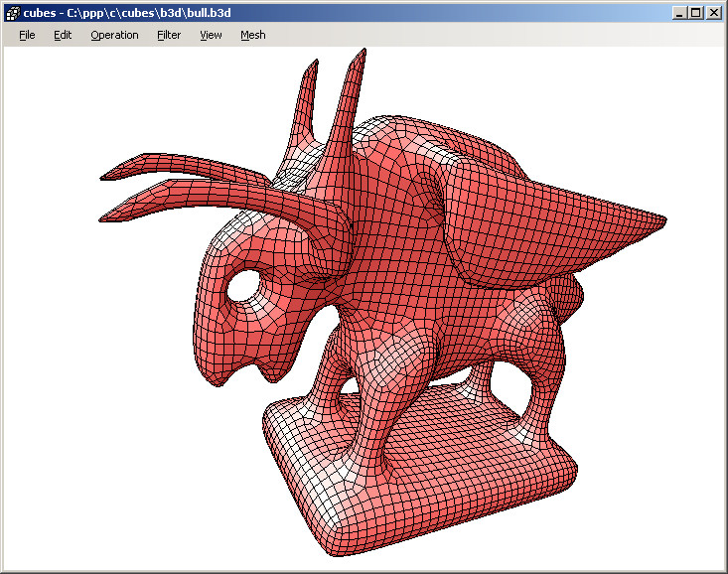The image size is (728, 574).
Task: Minimize the cubes window
Action: 678,13
